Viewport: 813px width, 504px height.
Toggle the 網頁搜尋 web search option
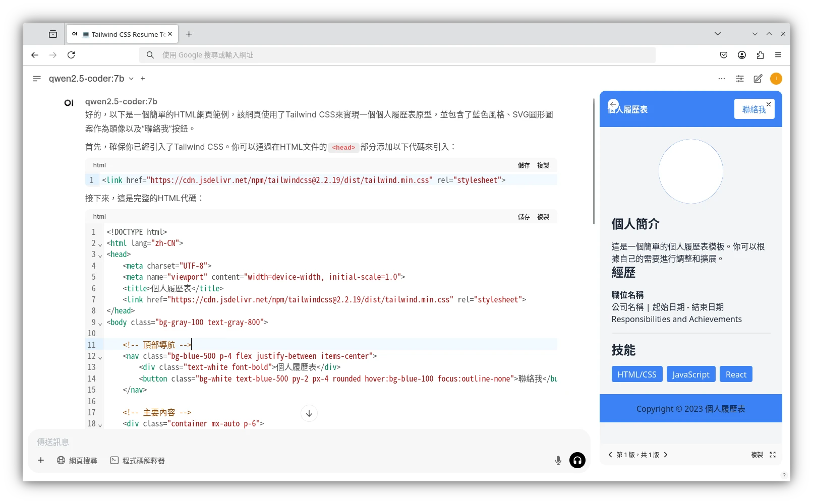pyautogui.click(x=77, y=460)
